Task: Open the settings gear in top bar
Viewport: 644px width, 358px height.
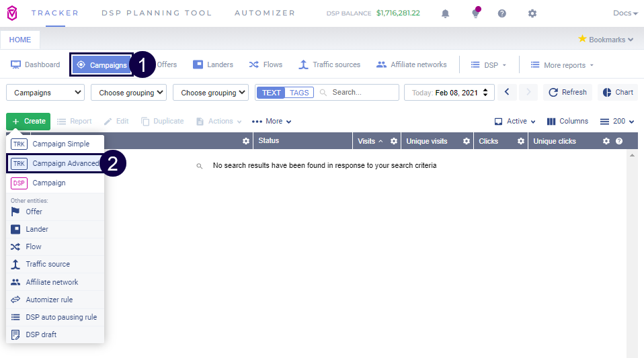Action: pos(532,13)
